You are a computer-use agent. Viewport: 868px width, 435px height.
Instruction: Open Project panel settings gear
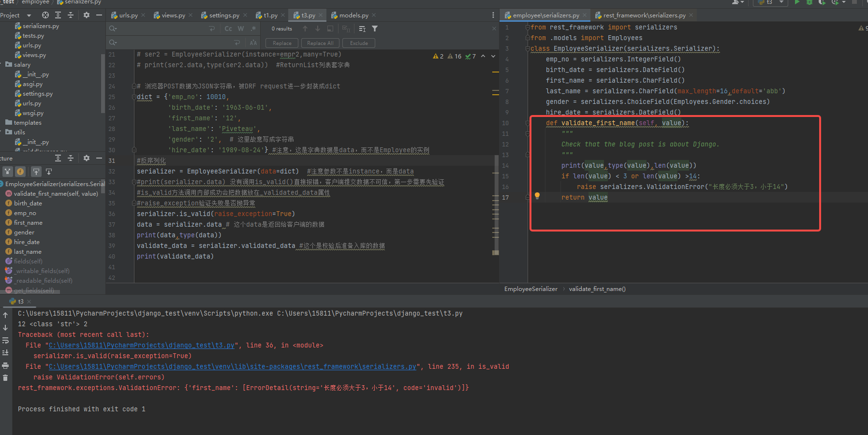click(x=87, y=15)
